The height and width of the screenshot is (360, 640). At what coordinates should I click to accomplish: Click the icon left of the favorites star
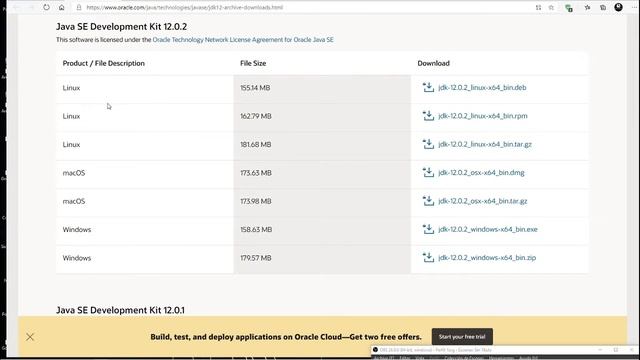[538, 7]
